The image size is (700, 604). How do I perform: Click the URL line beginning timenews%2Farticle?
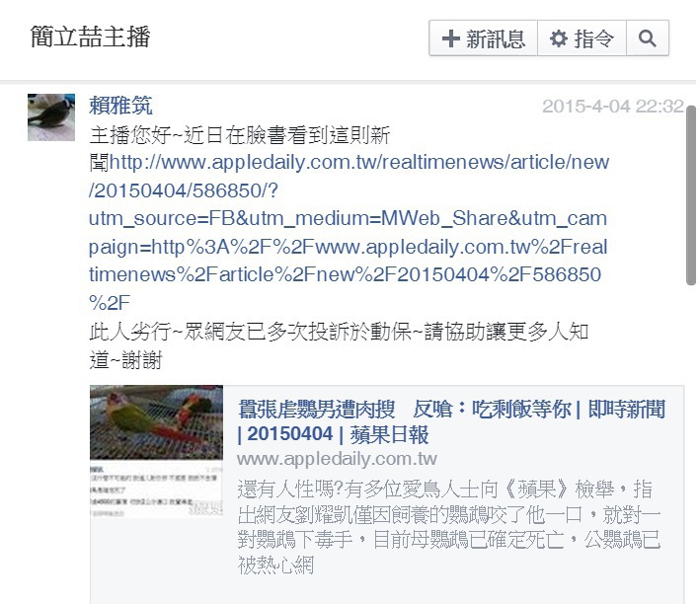tap(346, 275)
